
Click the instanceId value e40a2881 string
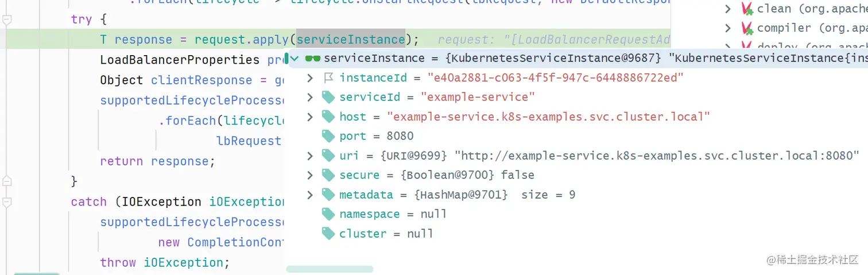(556, 78)
